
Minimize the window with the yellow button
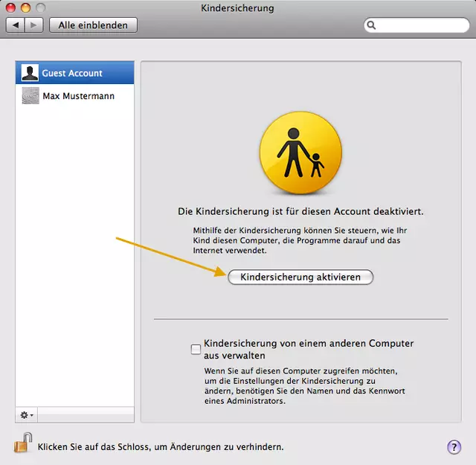point(25,8)
